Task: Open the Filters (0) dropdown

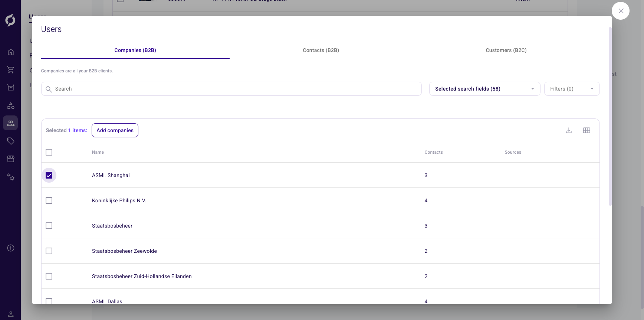Action: 572,89
